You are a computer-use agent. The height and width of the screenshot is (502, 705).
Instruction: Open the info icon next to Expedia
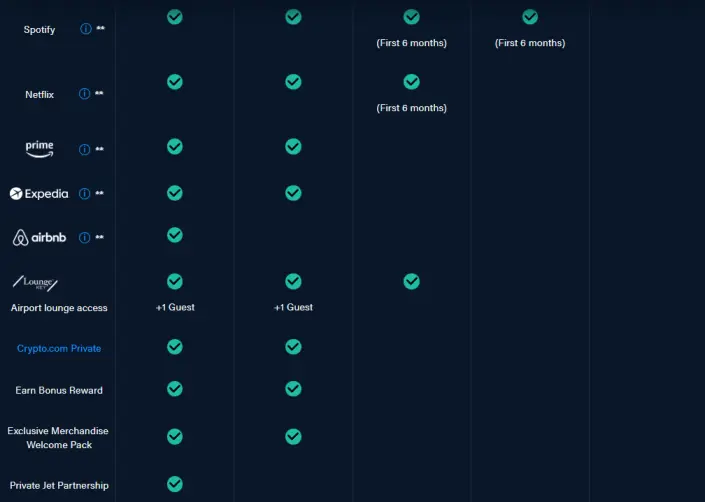(85, 194)
